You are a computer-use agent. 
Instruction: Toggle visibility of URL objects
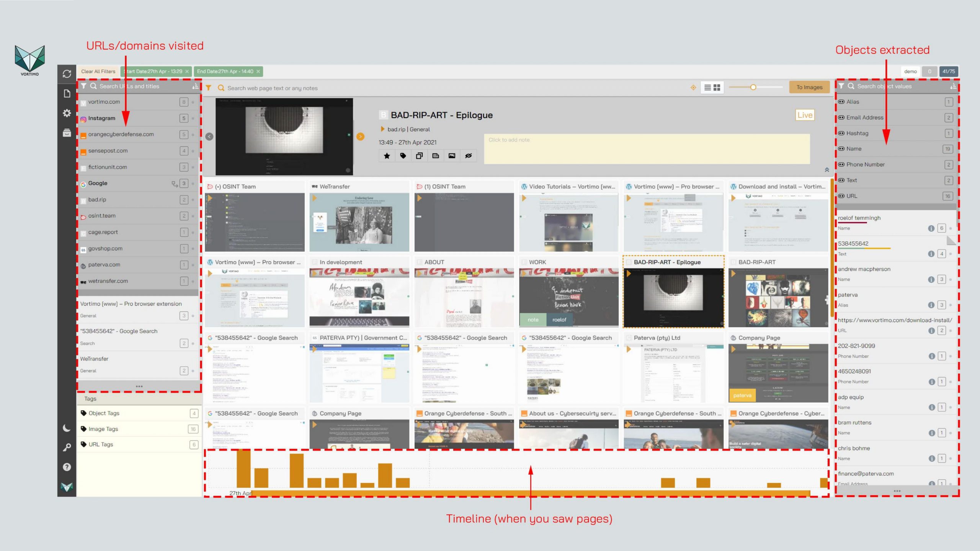841,196
